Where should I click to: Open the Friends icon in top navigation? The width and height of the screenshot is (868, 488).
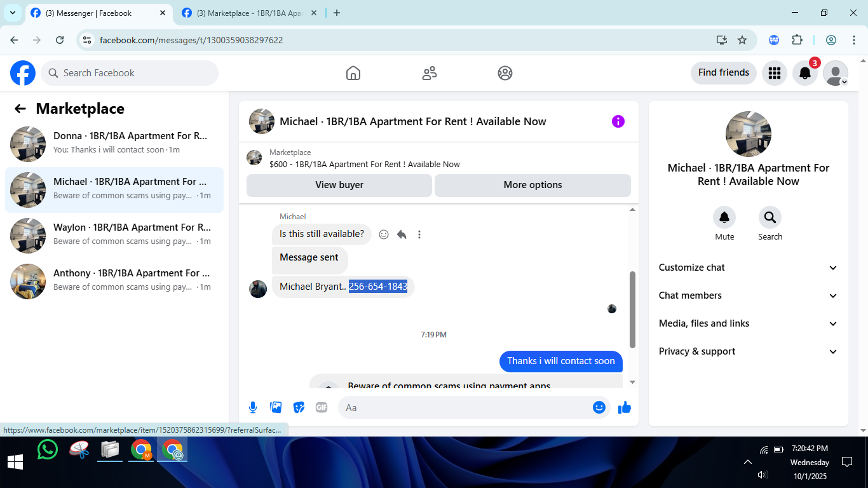point(430,73)
